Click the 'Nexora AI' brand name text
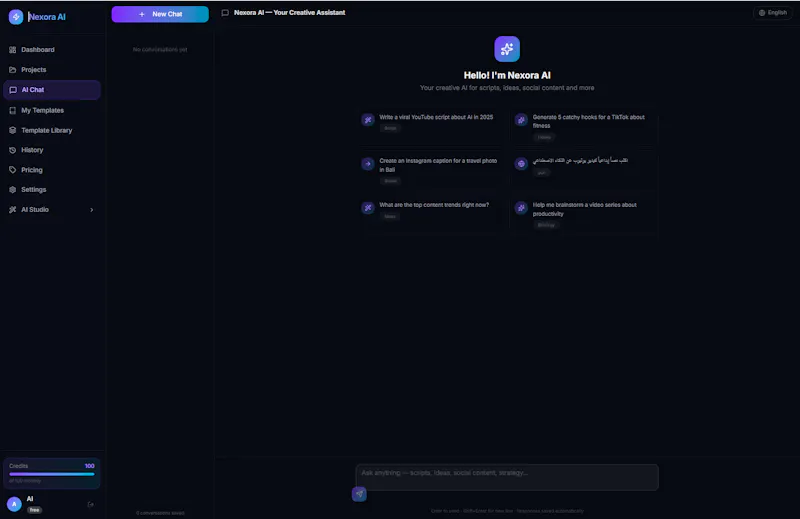 click(x=47, y=17)
